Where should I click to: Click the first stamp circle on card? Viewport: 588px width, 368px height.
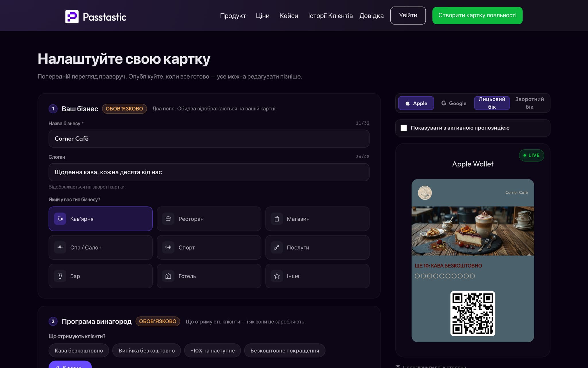[x=417, y=276]
